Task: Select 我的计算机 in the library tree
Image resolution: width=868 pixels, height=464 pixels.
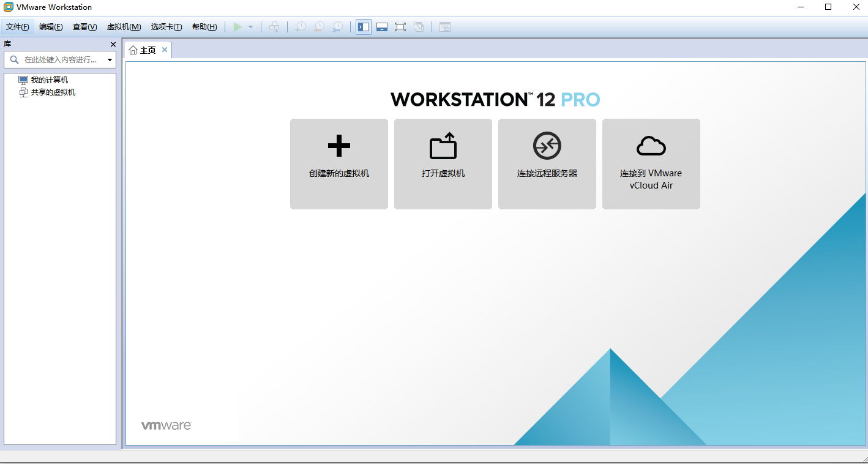Action: click(x=50, y=80)
